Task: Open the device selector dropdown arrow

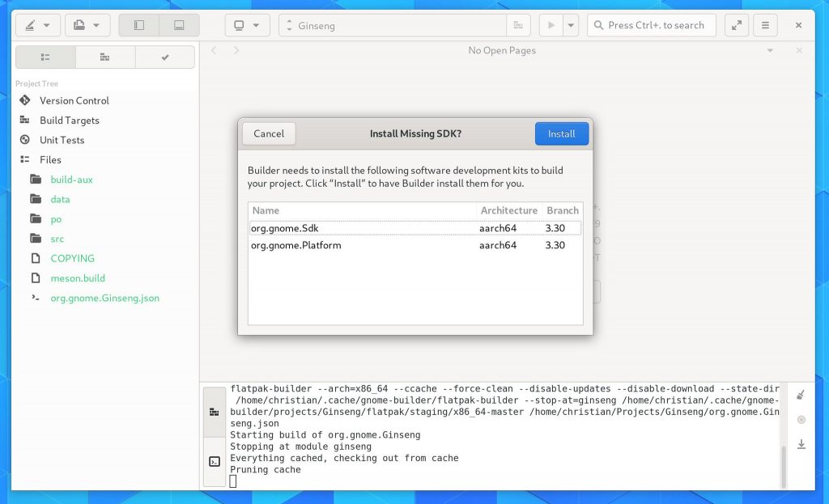Action: click(x=256, y=25)
